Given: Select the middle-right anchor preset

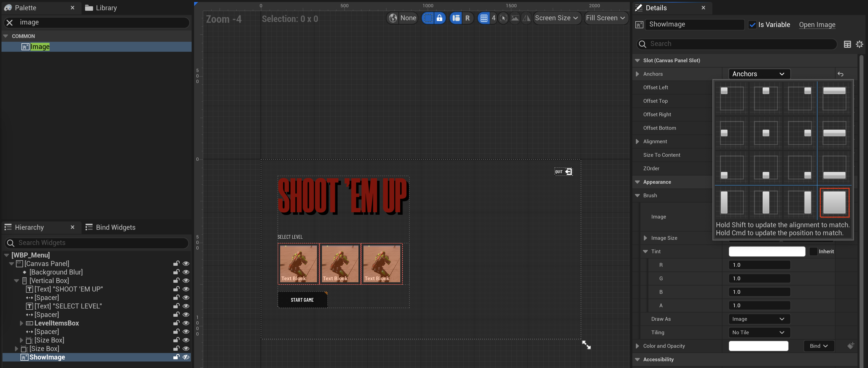Looking at the screenshot, I should 800,133.
